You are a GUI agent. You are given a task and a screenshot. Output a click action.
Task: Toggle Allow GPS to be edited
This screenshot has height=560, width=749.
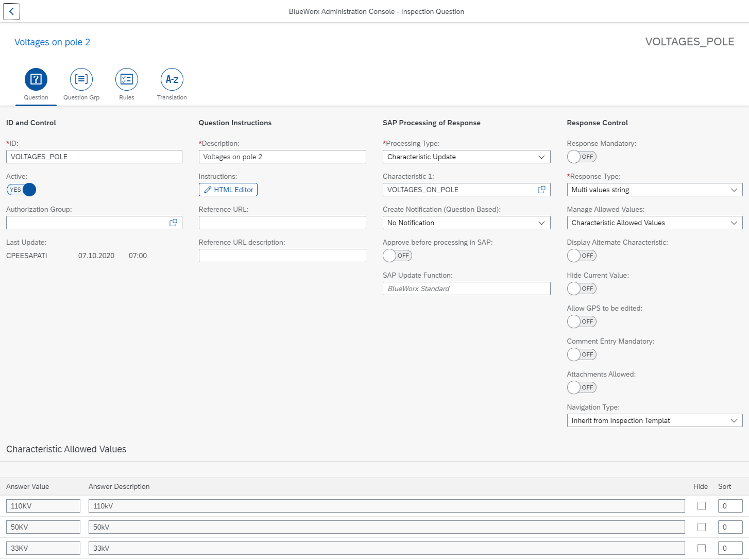coord(582,321)
